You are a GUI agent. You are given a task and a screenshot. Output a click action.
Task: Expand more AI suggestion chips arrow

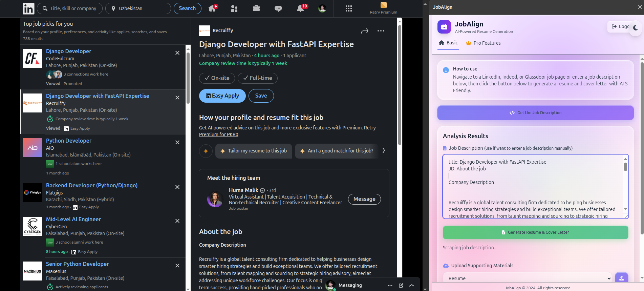click(384, 151)
